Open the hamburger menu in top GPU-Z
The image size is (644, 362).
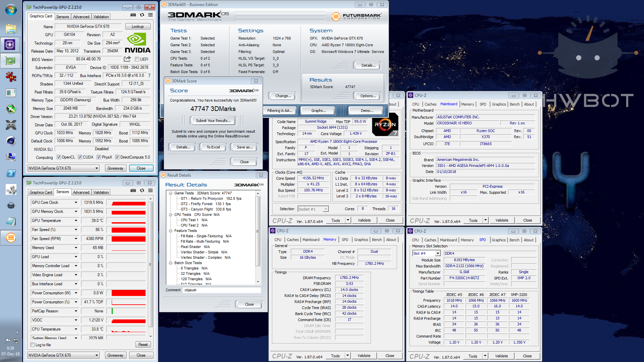(151, 15)
